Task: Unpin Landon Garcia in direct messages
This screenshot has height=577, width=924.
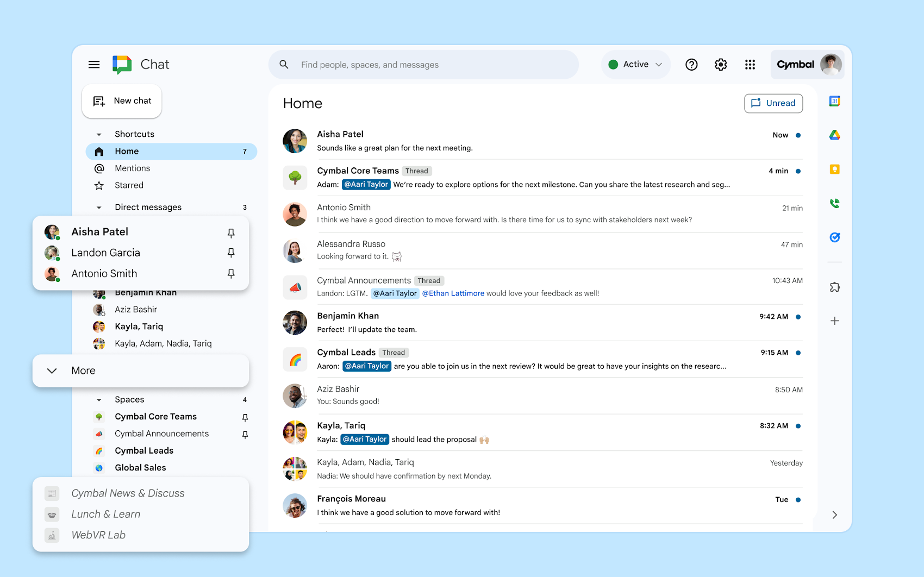Action: 231,253
